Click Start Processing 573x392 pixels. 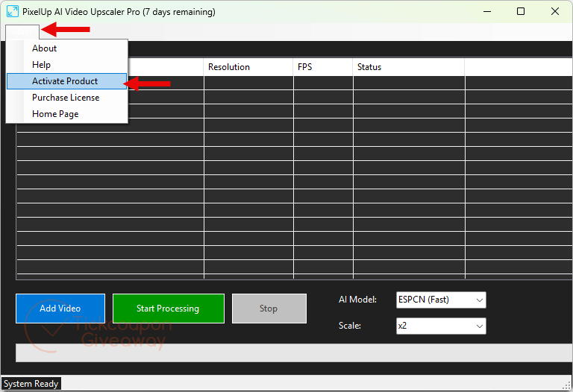point(168,309)
